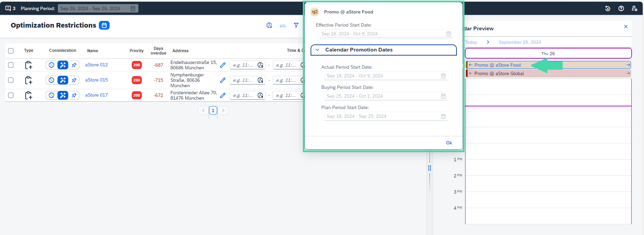Image resolution: width=644 pixels, height=235 pixels.
Task: Go to the next day in Calendar Preview
Action: tap(488, 42)
